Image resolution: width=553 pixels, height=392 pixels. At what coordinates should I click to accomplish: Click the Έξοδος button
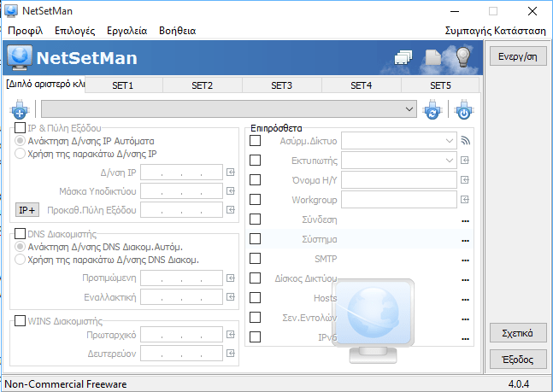click(x=518, y=360)
